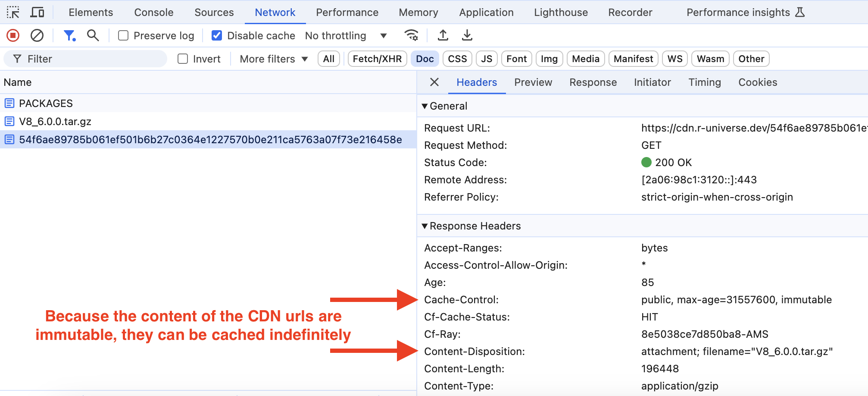Switch to the Console tab
This screenshot has width=868, height=396.
(153, 12)
